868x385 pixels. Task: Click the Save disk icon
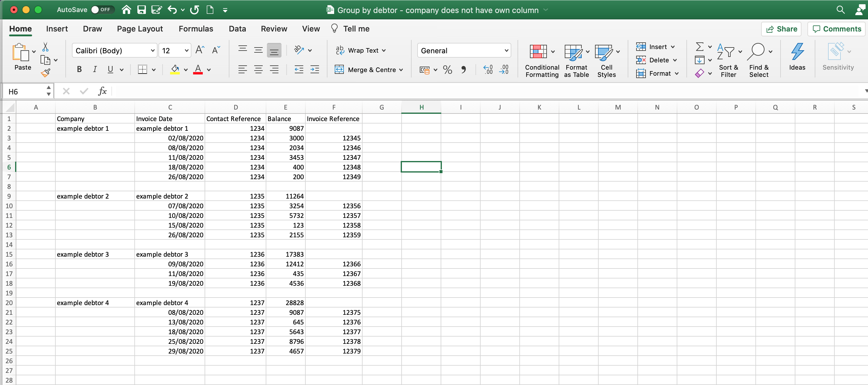pos(142,10)
